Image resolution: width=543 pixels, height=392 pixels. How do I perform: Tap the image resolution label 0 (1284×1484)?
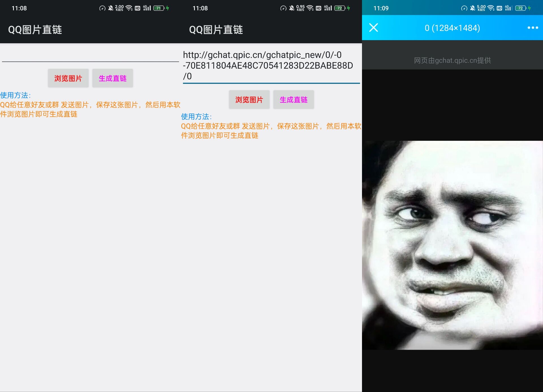click(x=452, y=28)
